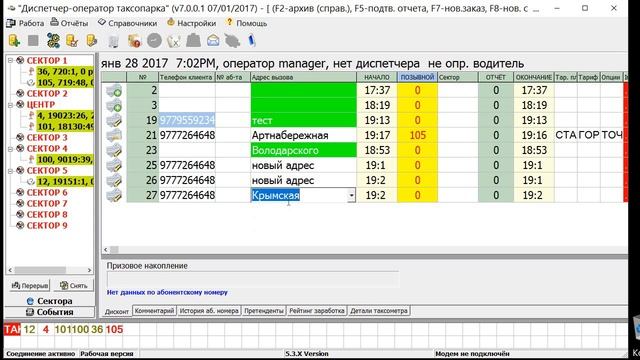Click the wheel icon beside СЕКТОР 9
The image size is (640, 360).
[20, 225]
